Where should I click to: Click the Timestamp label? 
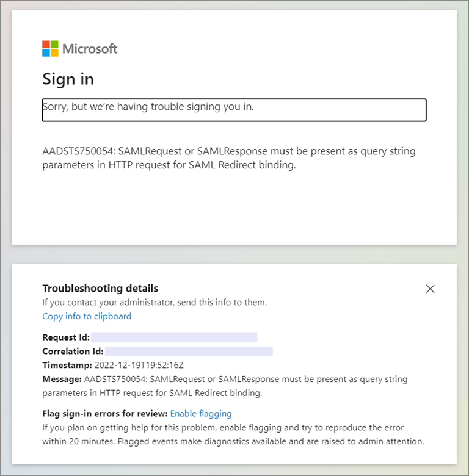(67, 365)
